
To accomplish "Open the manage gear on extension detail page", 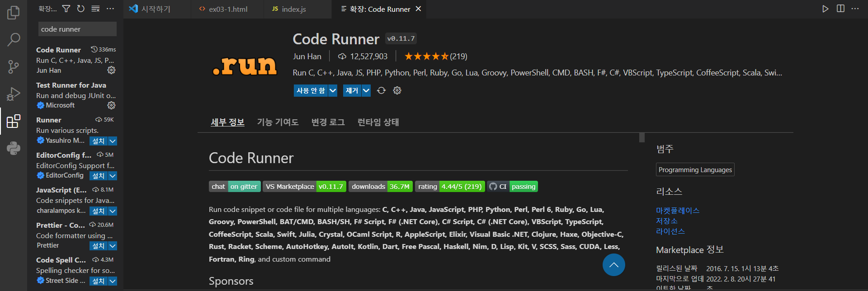I will 397,90.
